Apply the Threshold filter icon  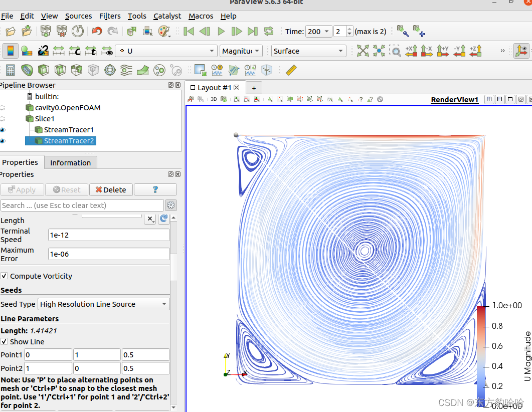point(77,70)
